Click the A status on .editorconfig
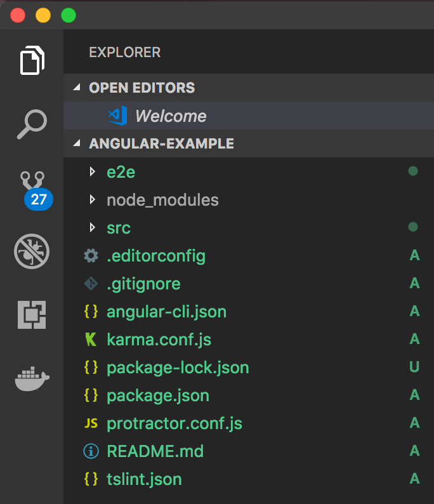This screenshot has width=434, height=504. (x=414, y=255)
